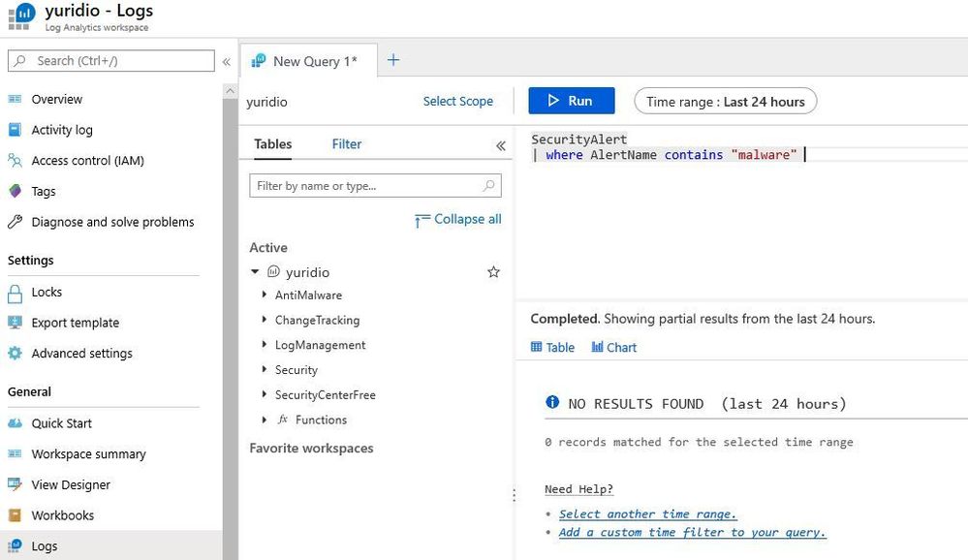Collapse the left navigation with double chevron

[227, 62]
